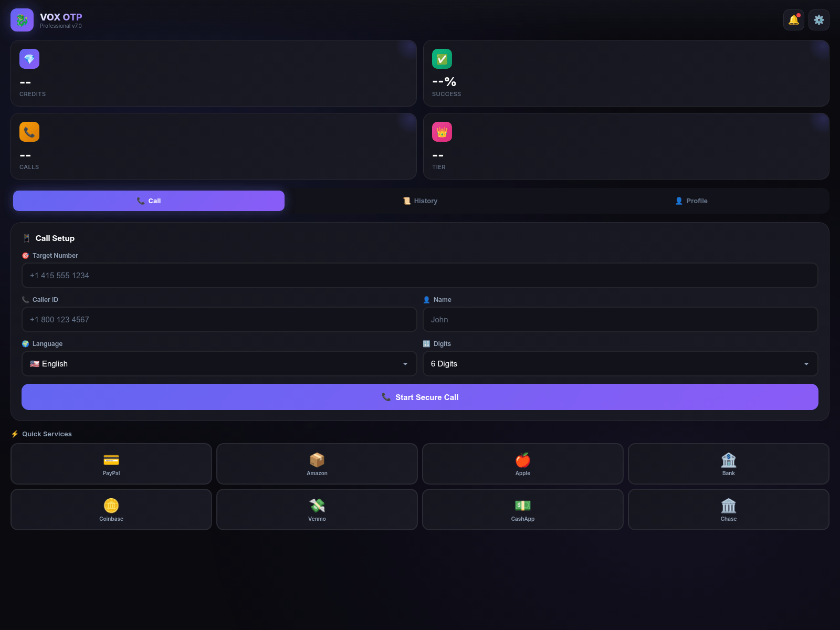The width and height of the screenshot is (840, 630).
Task: Switch to the Call tab
Action: [x=149, y=201]
